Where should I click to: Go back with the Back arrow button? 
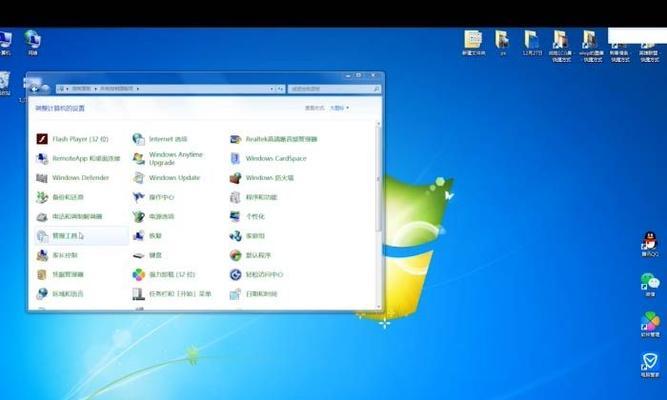(34, 89)
